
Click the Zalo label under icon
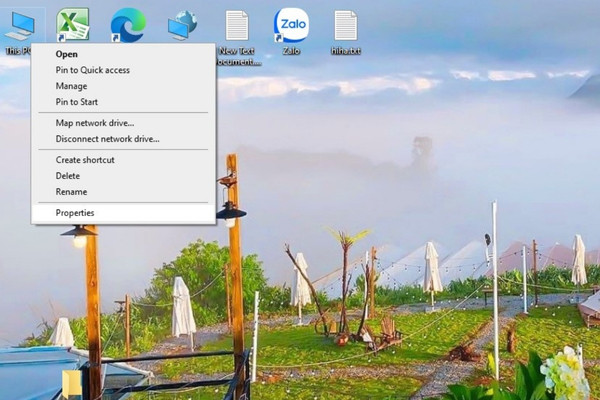pos(291,51)
